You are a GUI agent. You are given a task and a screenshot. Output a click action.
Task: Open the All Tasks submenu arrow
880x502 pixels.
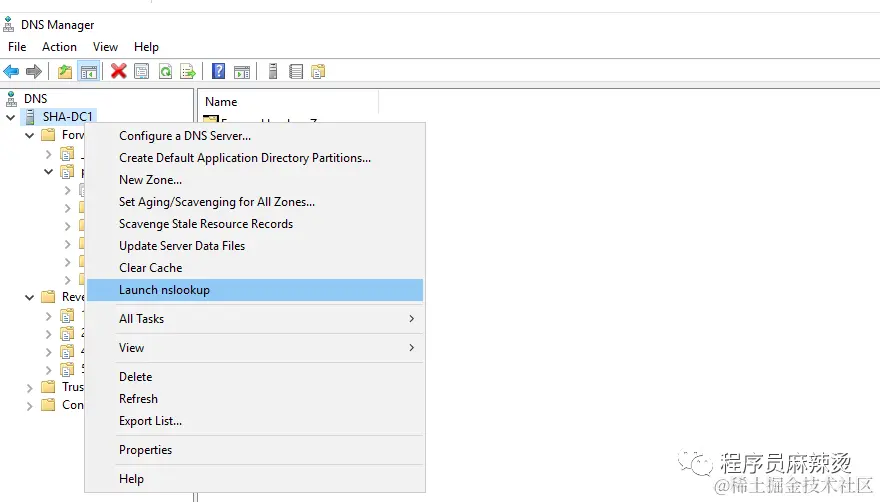point(411,319)
